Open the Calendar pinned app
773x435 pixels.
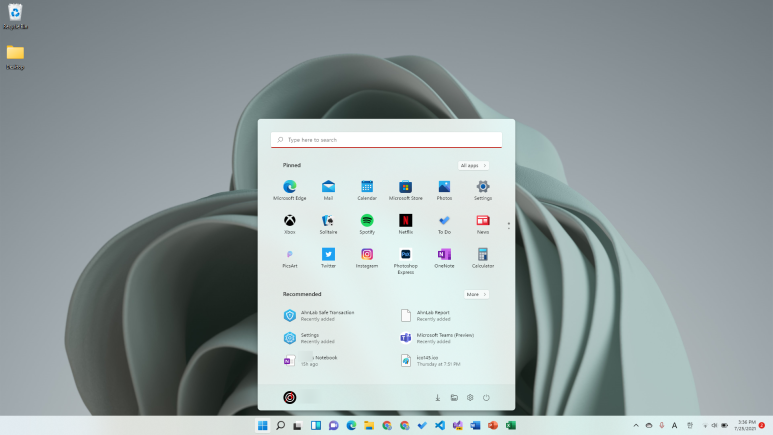(x=367, y=190)
